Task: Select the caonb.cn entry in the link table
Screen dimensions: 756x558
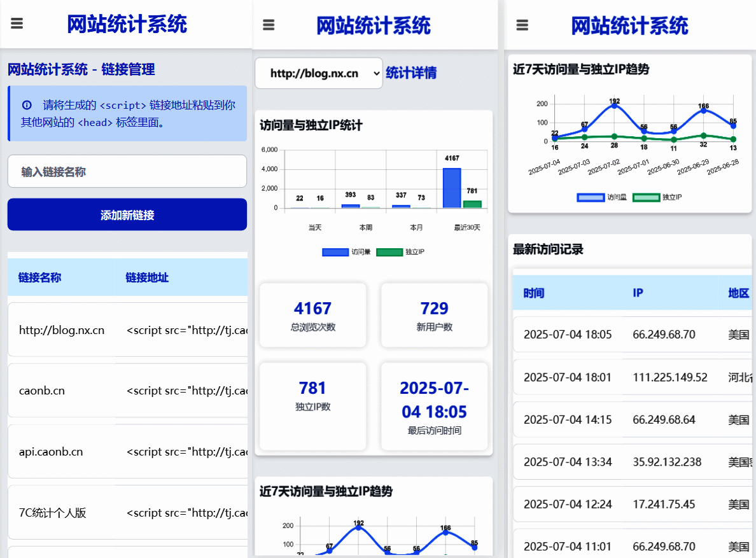Action: click(41, 391)
